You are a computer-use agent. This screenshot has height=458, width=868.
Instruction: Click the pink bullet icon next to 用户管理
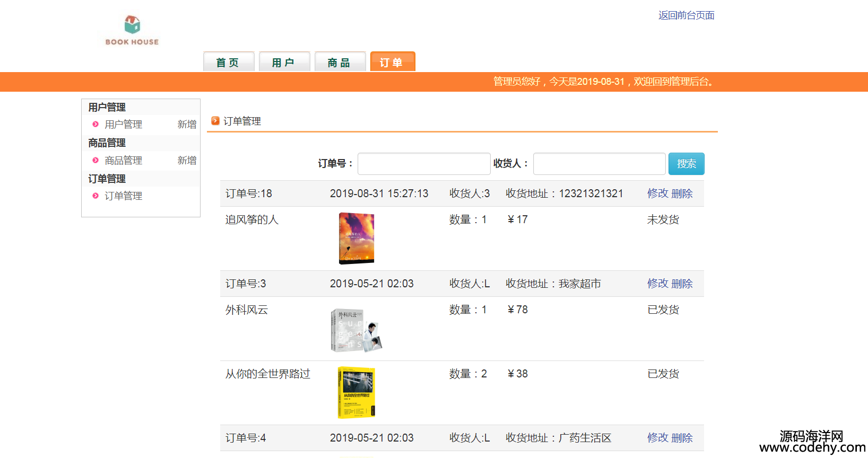point(96,124)
